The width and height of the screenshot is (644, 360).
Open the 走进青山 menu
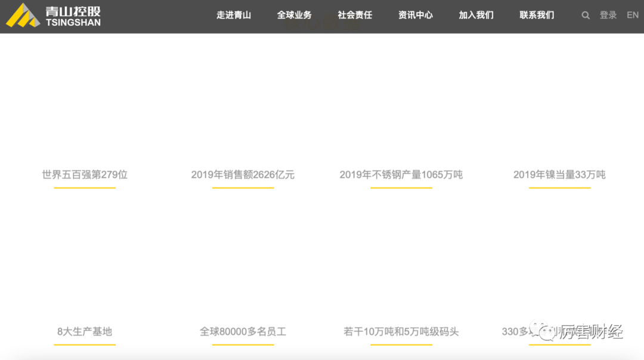click(234, 15)
